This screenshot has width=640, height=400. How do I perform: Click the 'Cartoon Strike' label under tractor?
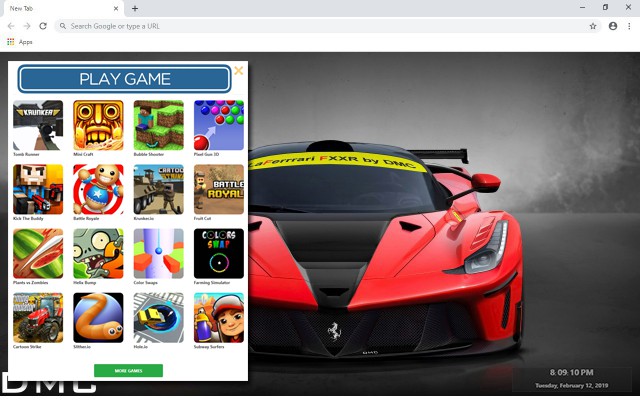pyautogui.click(x=27, y=347)
